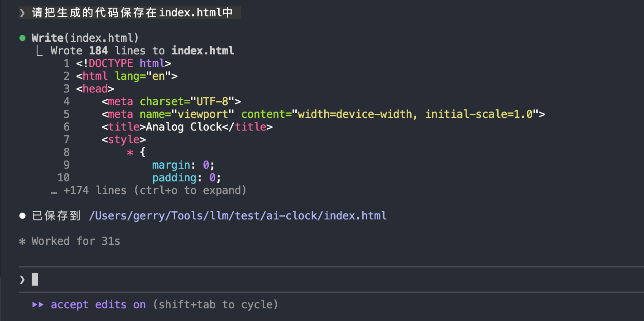
Task: Click the Write(index.html) tool call header
Action: point(85,38)
